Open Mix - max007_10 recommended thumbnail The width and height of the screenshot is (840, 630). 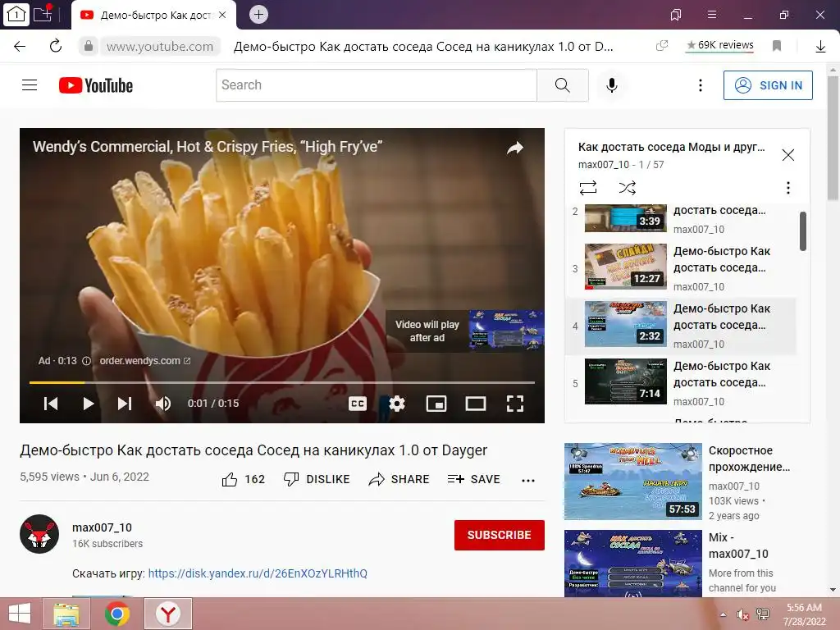[x=632, y=563]
